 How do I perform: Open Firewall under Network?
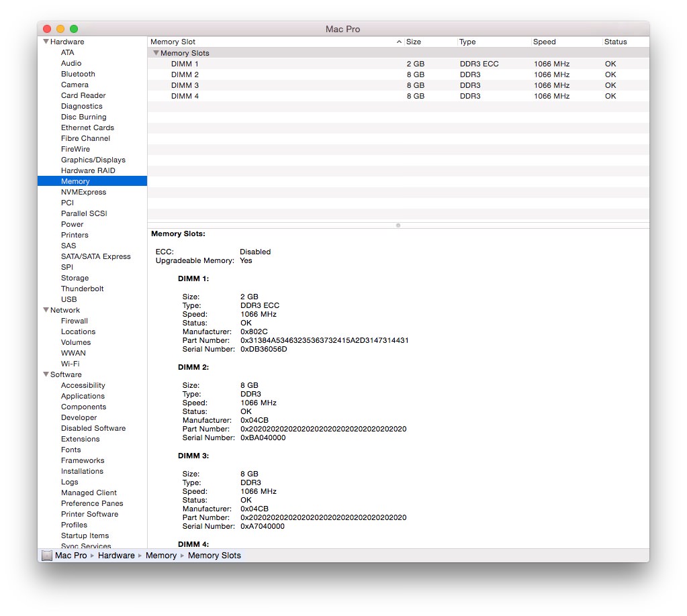75,321
